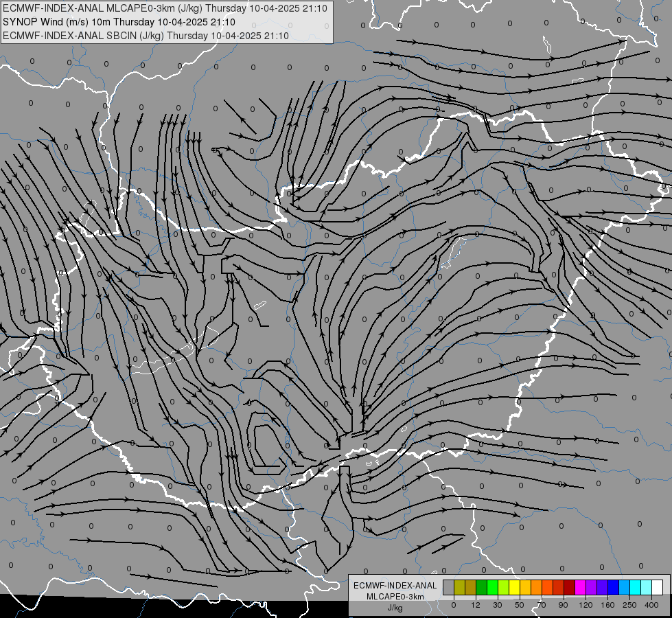Select the olive-yellow legend swatch after 0
Viewport: 672px width, 618px height.
point(459,588)
